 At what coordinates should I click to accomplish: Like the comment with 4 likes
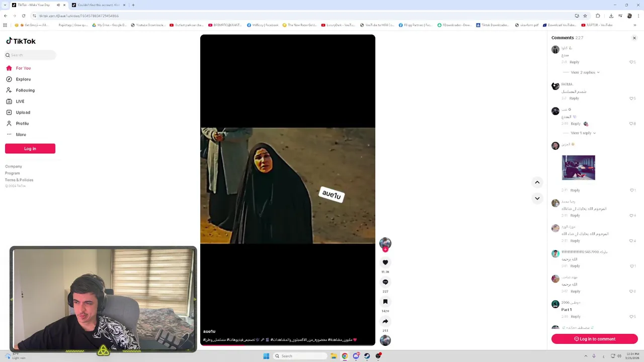click(x=632, y=240)
